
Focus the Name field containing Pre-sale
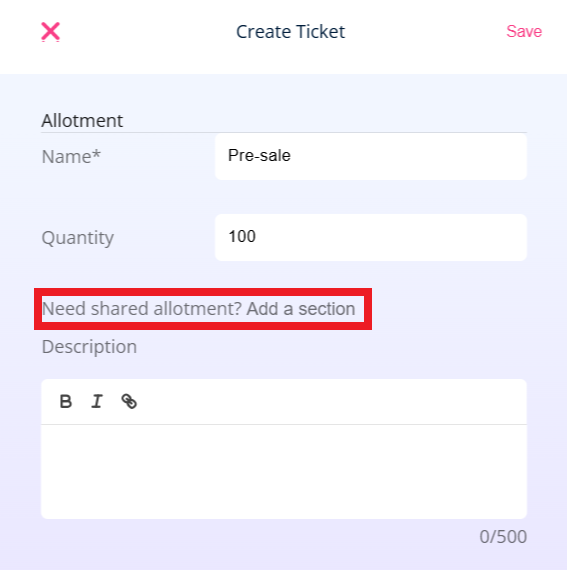[371, 156]
